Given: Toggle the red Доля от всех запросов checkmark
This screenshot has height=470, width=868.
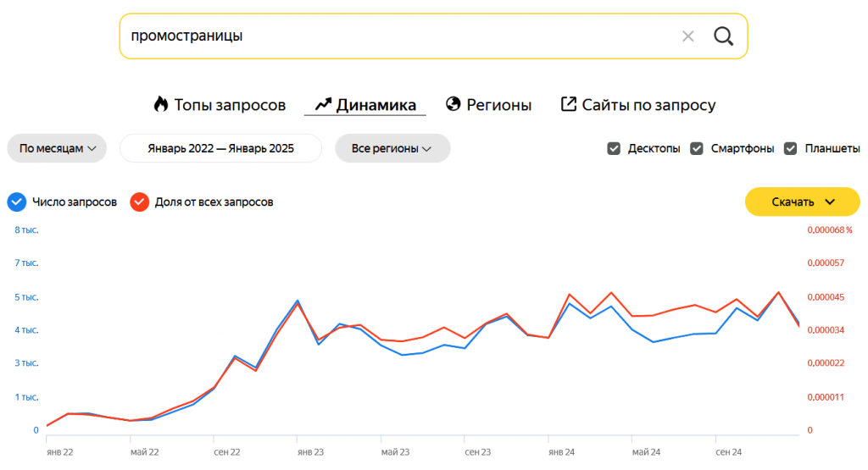Looking at the screenshot, I should point(139,202).
